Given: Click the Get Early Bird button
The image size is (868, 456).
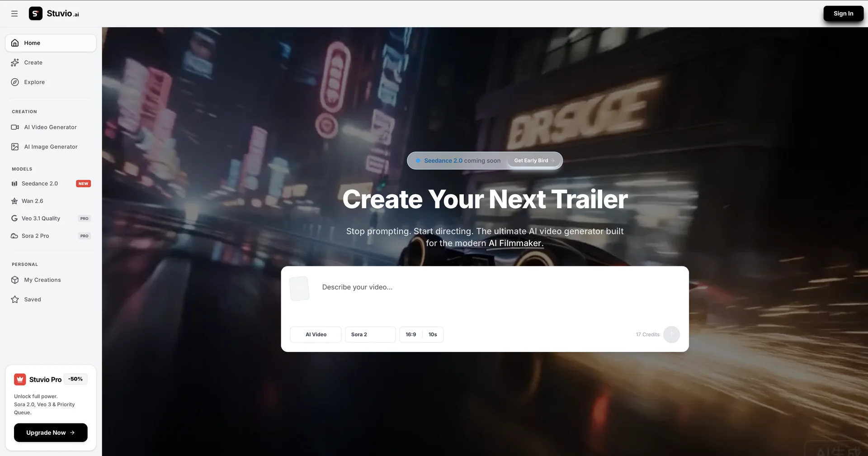Looking at the screenshot, I should tap(534, 161).
